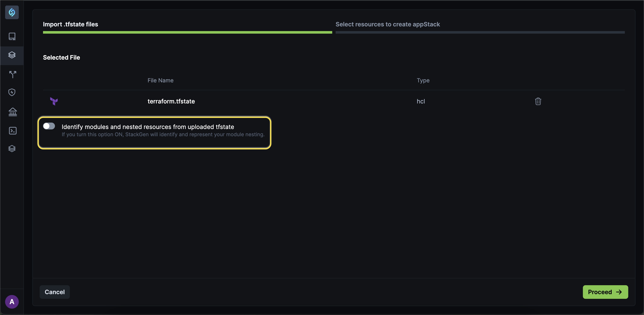Click the Cancel button
Screen dimensions: 644x315
(55, 292)
